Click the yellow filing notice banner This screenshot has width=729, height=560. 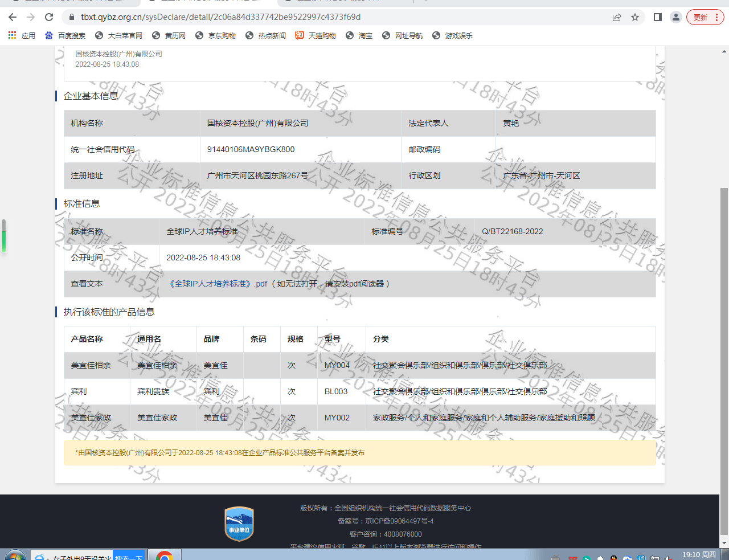click(359, 453)
